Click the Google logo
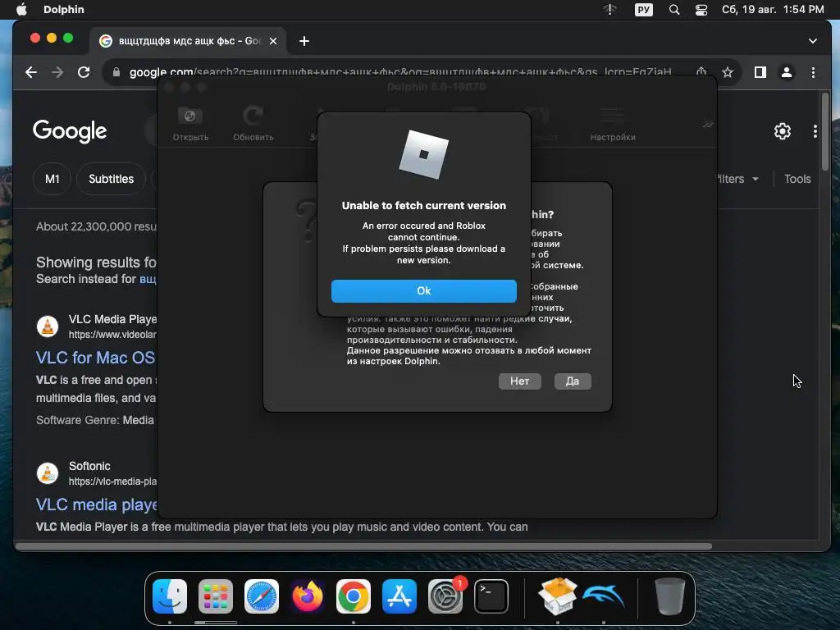 [x=70, y=131]
